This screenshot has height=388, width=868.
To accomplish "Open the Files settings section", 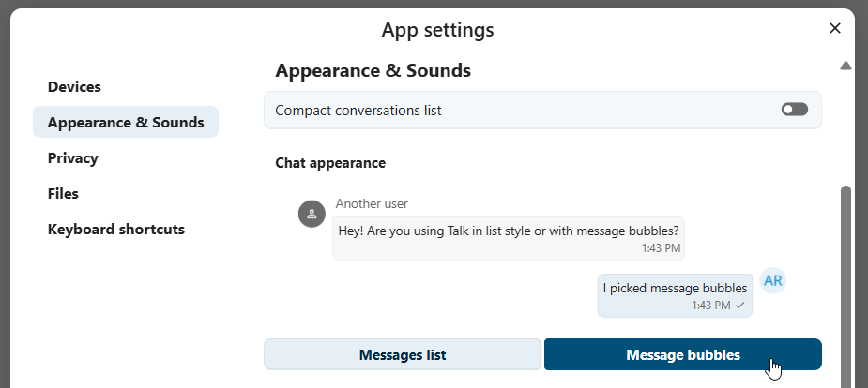I will pos(63,193).
